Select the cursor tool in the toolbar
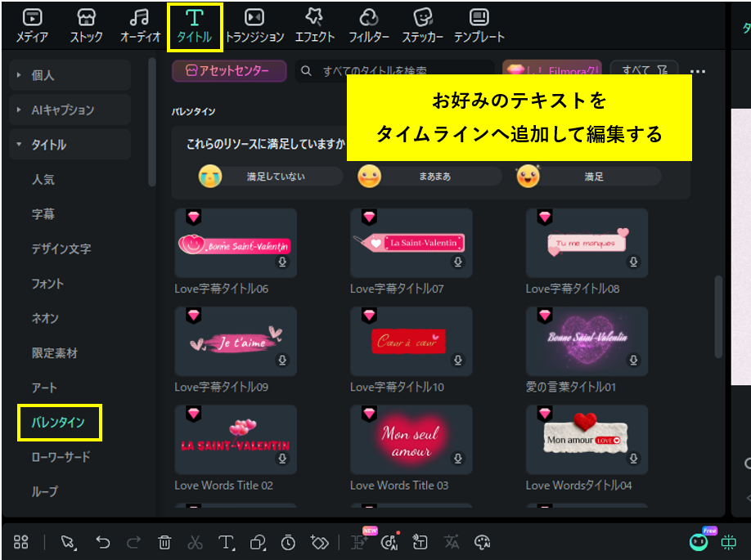Viewport: 751px width, 560px height. [70, 541]
